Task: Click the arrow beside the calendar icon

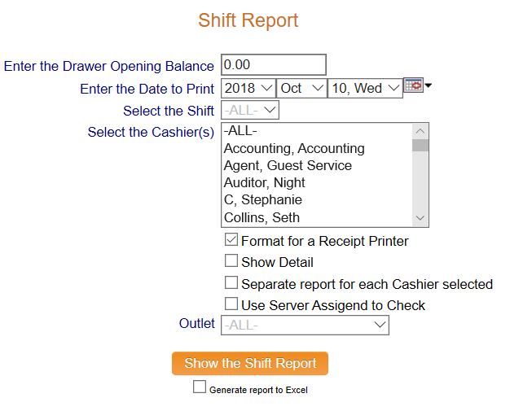Action: click(429, 85)
